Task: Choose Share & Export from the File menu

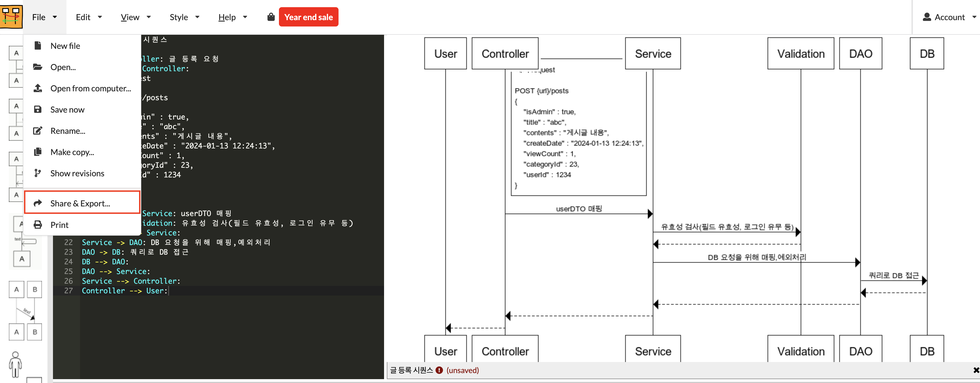Action: click(x=80, y=203)
